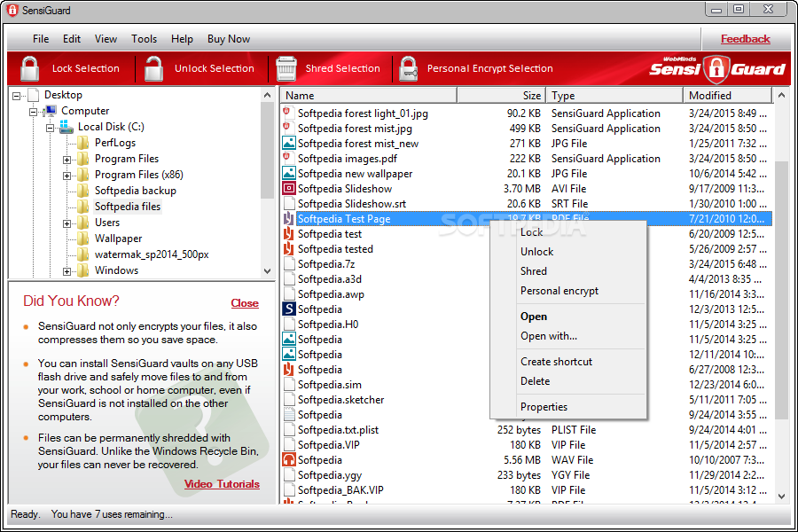This screenshot has width=798, height=532.
Task: Click the SensiGuard shield logo in banner
Action: point(716,69)
